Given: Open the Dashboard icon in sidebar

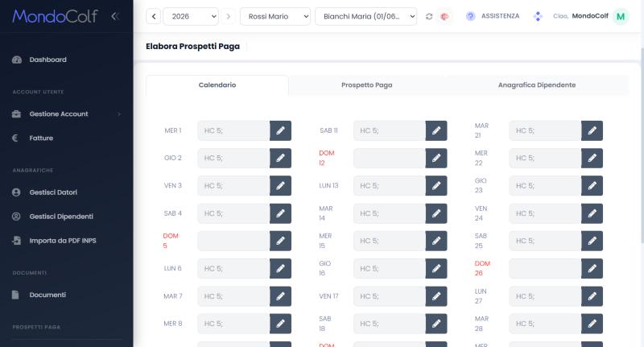Looking at the screenshot, I should coord(17,60).
